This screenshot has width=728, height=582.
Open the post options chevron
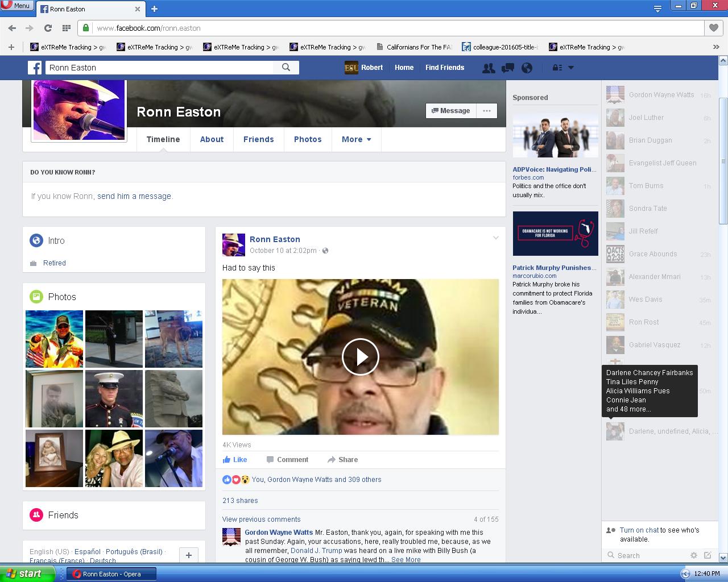(x=495, y=238)
